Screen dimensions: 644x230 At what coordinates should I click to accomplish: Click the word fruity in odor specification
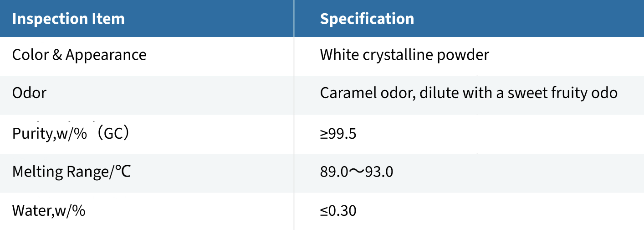(569, 94)
